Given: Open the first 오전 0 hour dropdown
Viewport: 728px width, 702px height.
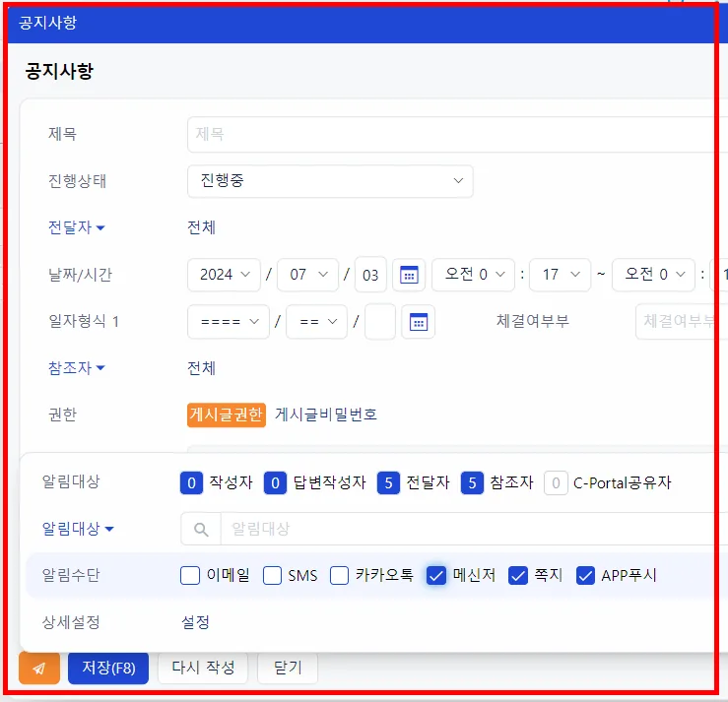Looking at the screenshot, I should point(473,275).
